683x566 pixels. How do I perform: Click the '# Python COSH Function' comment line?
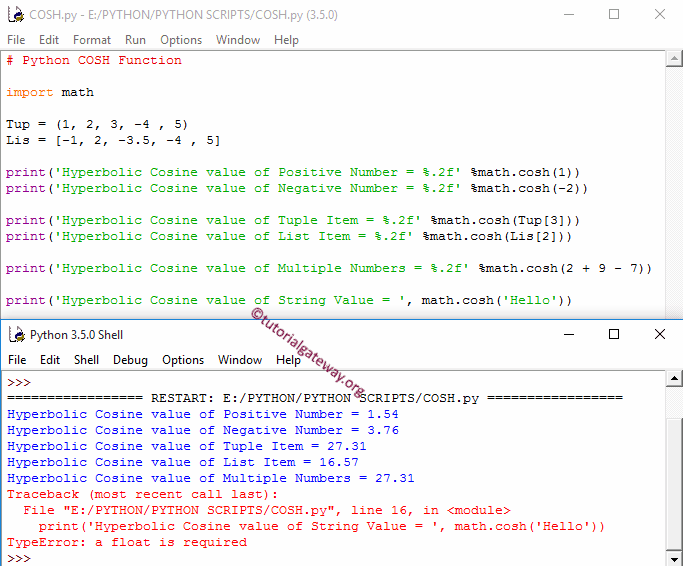pos(94,60)
